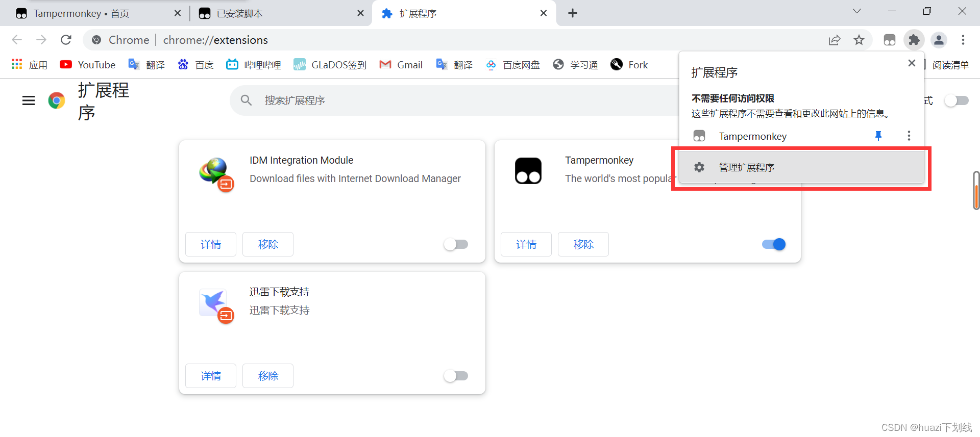The height and width of the screenshot is (437, 980).
Task: Open 详情 for 迅雷下载支持
Action: [x=211, y=376]
